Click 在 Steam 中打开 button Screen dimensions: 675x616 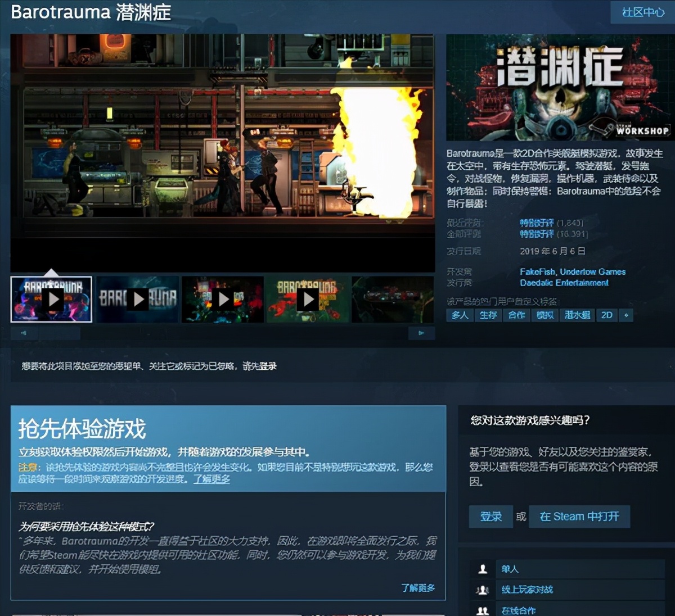[579, 517]
